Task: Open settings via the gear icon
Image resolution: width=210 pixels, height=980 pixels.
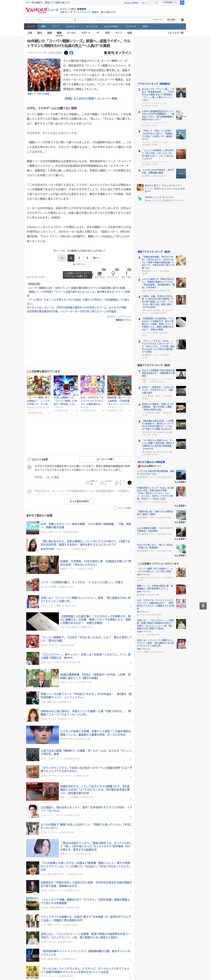Action: (x=182, y=20)
